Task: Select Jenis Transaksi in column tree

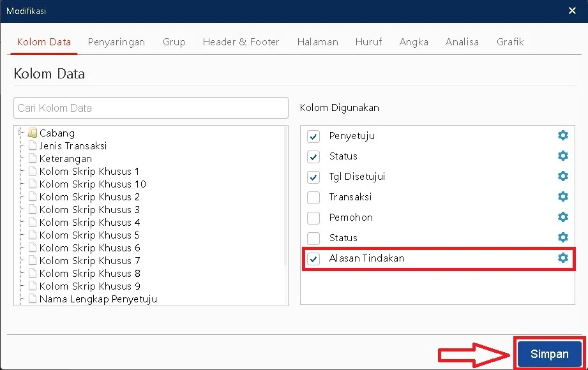Action: pyautogui.click(x=73, y=145)
